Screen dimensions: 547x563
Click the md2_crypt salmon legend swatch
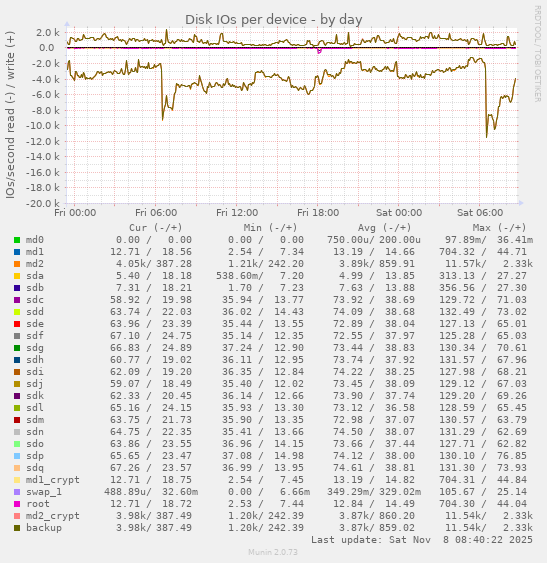tap(17, 516)
